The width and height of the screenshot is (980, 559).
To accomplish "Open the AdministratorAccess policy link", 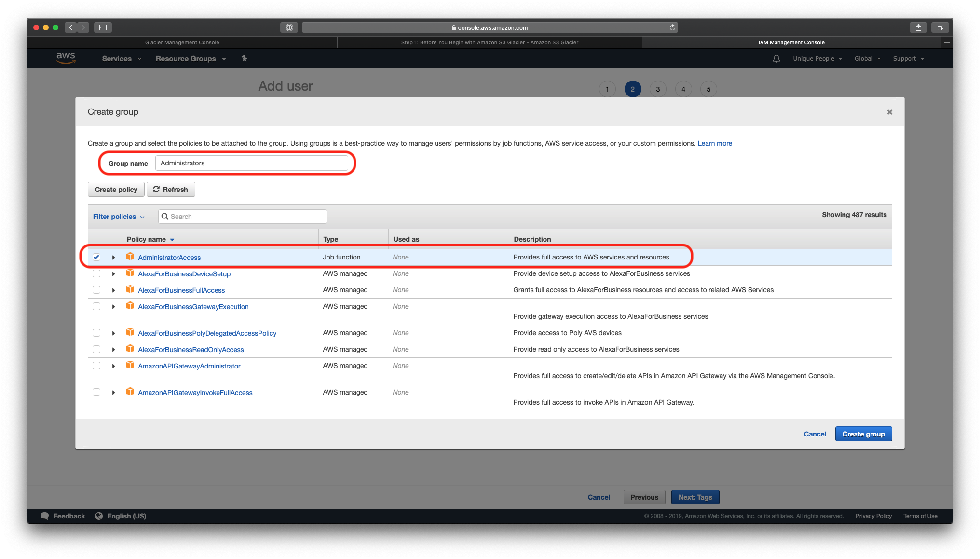I will tap(169, 258).
